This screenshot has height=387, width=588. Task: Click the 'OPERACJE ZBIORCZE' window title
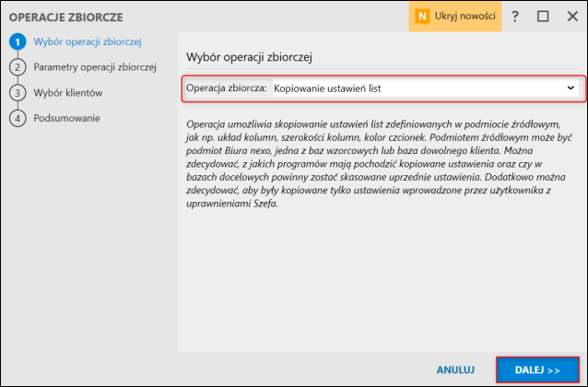[x=65, y=18]
